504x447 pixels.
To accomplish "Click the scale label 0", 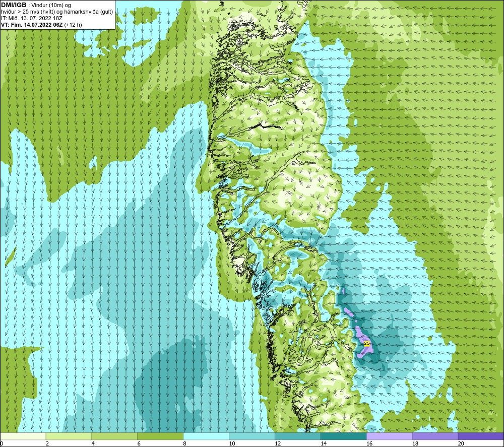I will coord(2,443).
